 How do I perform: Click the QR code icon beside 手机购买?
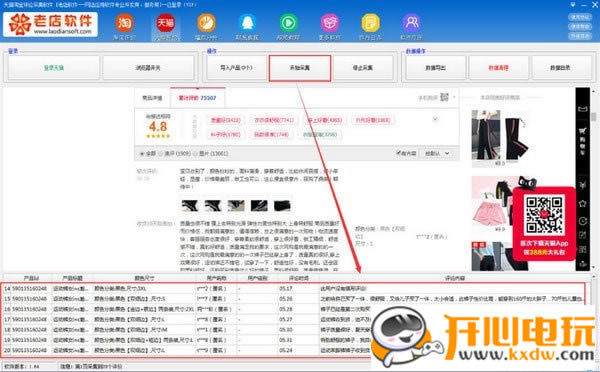coord(444,97)
